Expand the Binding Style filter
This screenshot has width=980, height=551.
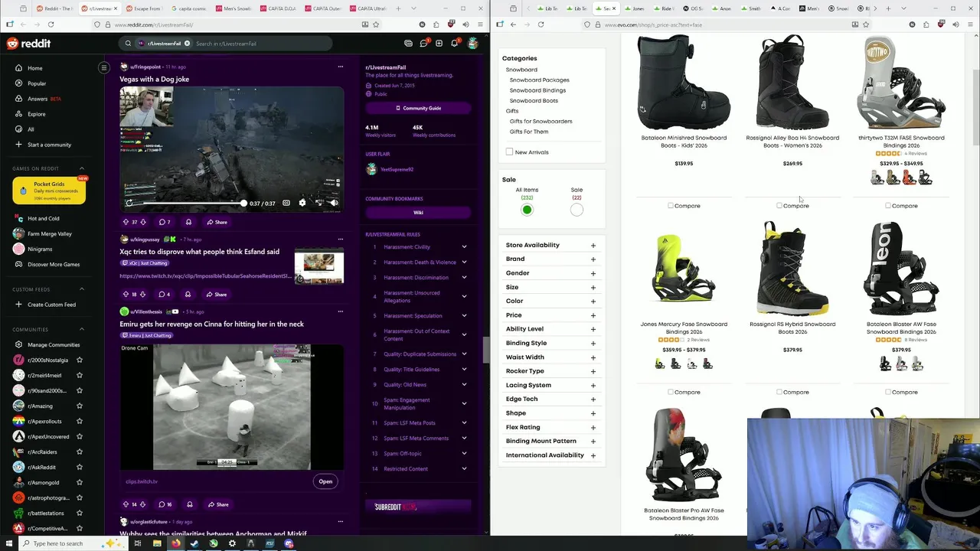(x=593, y=343)
